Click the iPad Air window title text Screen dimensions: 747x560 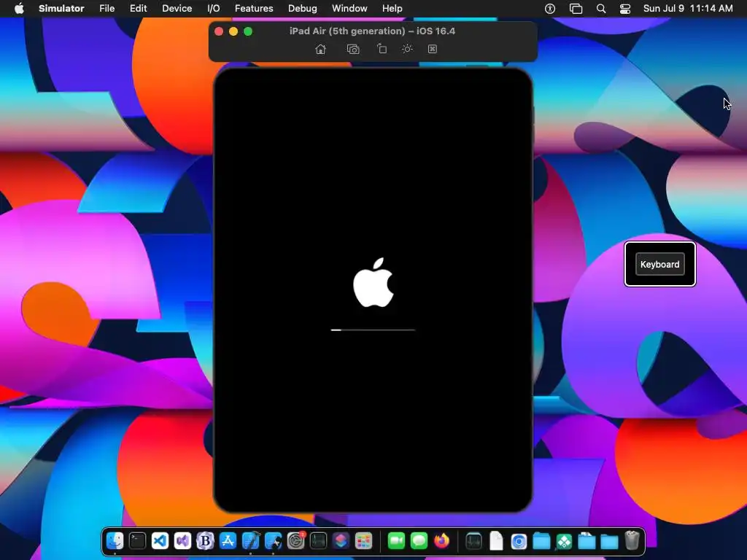pos(372,31)
